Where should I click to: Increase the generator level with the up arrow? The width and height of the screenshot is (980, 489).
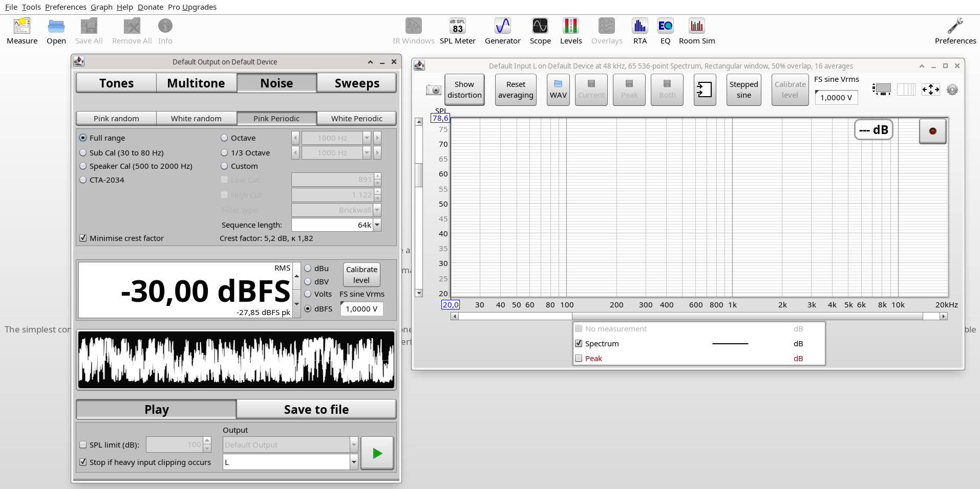coord(296,276)
